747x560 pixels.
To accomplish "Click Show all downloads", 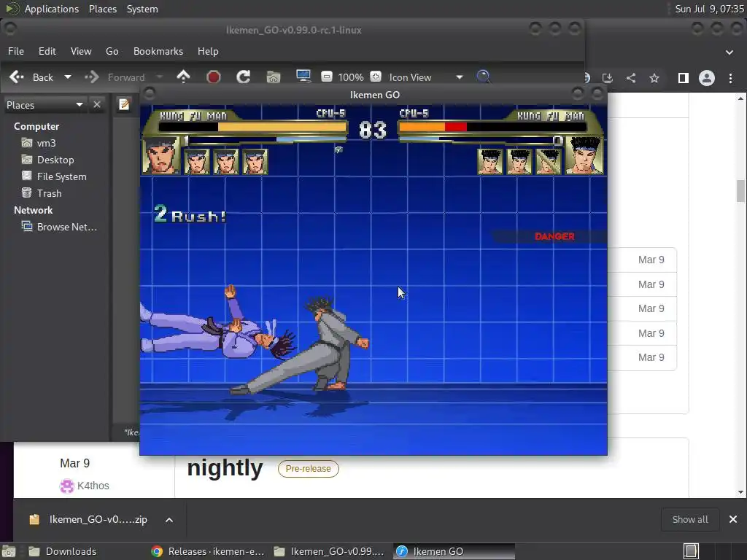I will click(x=690, y=519).
